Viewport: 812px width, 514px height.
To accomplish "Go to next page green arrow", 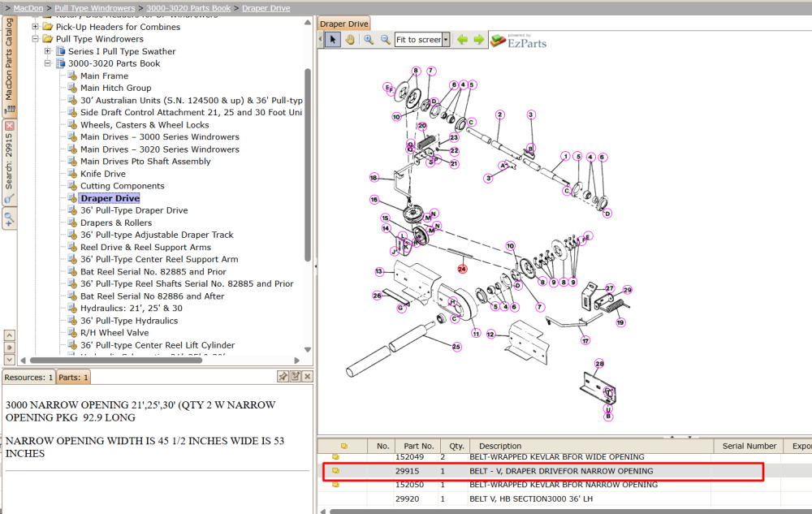I will 478,39.
